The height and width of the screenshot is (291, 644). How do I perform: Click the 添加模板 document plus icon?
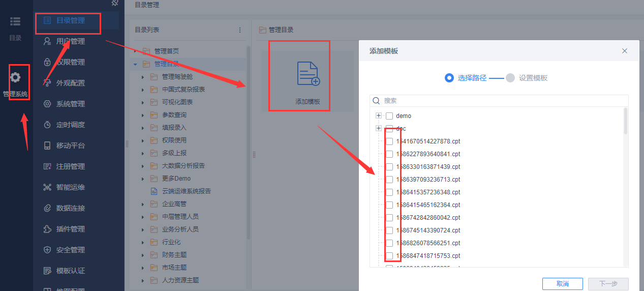pyautogui.click(x=308, y=74)
